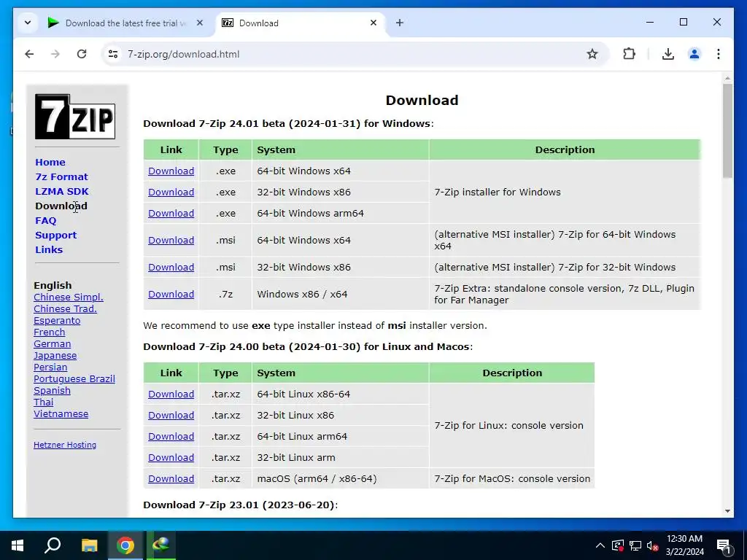Switch language to Thai
Image resolution: width=747 pixels, height=560 pixels.
pos(43,402)
